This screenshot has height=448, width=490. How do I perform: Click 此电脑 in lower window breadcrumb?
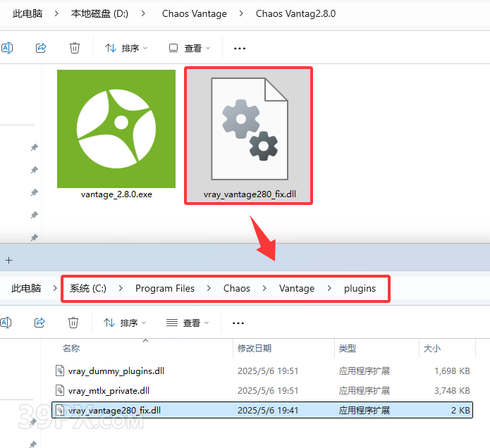click(x=26, y=288)
